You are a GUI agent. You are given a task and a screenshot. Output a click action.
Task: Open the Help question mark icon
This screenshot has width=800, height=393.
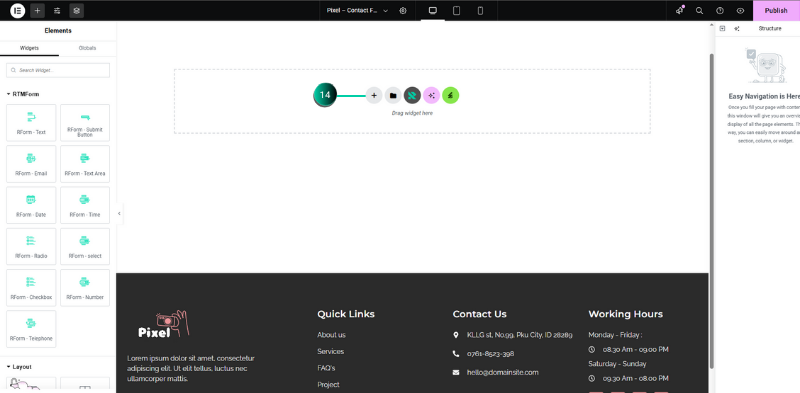pyautogui.click(x=720, y=10)
